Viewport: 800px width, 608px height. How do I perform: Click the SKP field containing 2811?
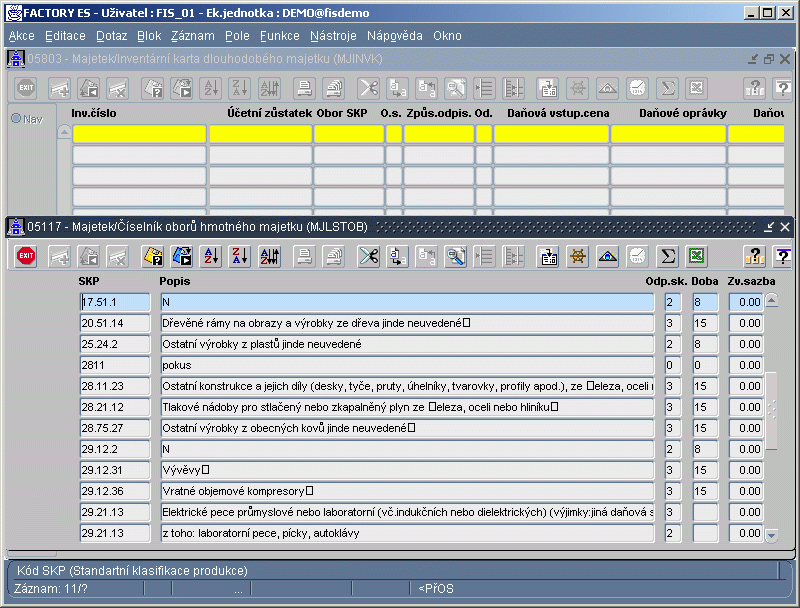pos(114,365)
